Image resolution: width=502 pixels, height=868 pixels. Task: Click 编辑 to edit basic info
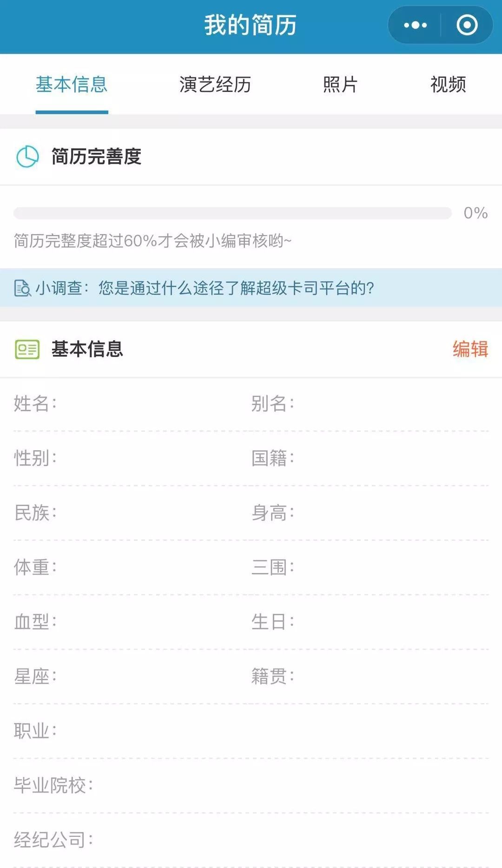pos(470,349)
